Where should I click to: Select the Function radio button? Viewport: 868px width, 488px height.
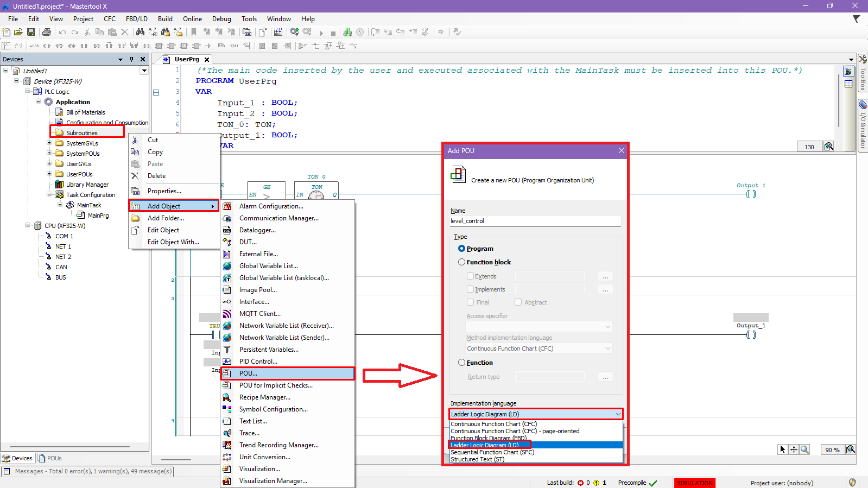point(462,363)
